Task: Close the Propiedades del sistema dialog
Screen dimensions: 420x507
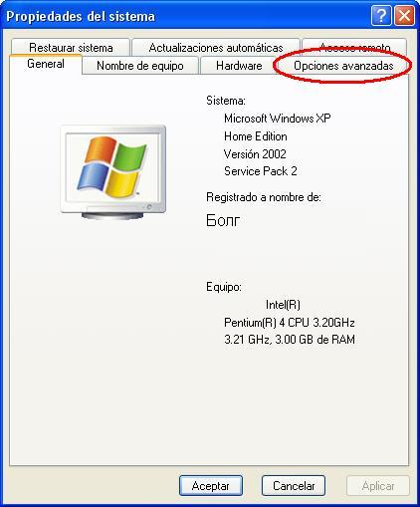Action: [x=404, y=16]
